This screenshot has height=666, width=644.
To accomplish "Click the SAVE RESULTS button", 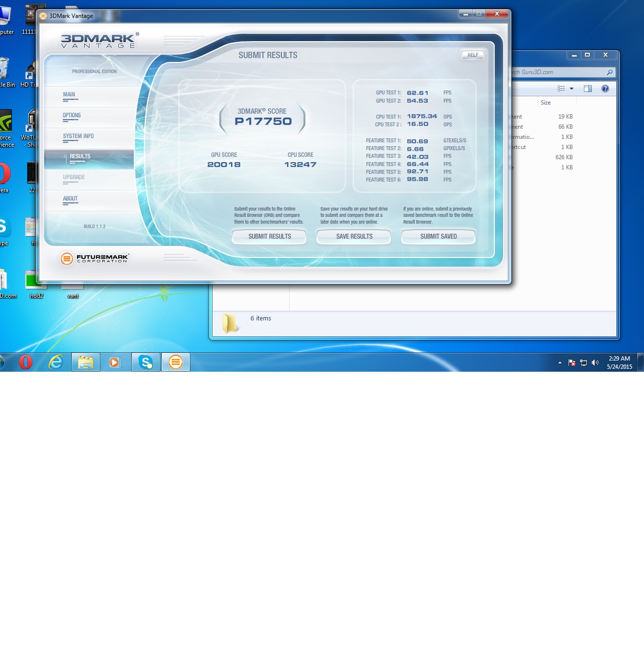I will click(x=354, y=237).
